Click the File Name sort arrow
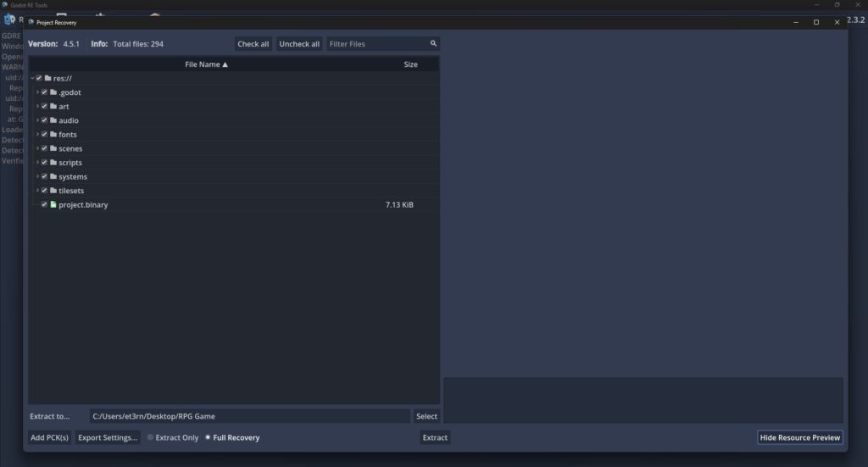Viewport: 868px width, 467px height. pyautogui.click(x=225, y=64)
